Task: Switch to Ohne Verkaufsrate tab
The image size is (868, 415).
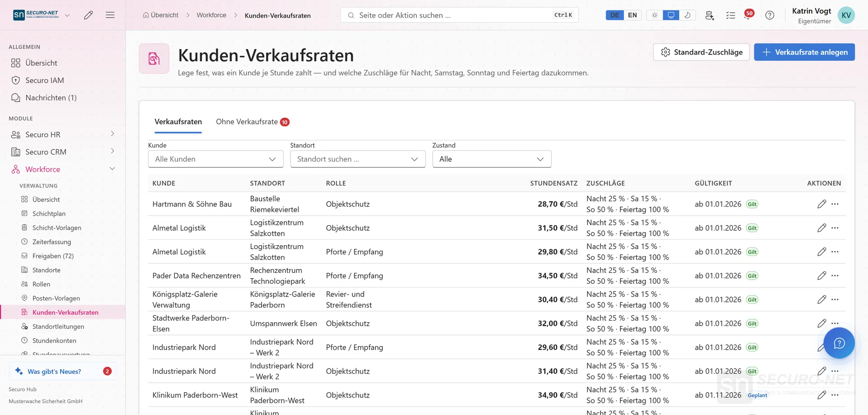Action: [252, 122]
